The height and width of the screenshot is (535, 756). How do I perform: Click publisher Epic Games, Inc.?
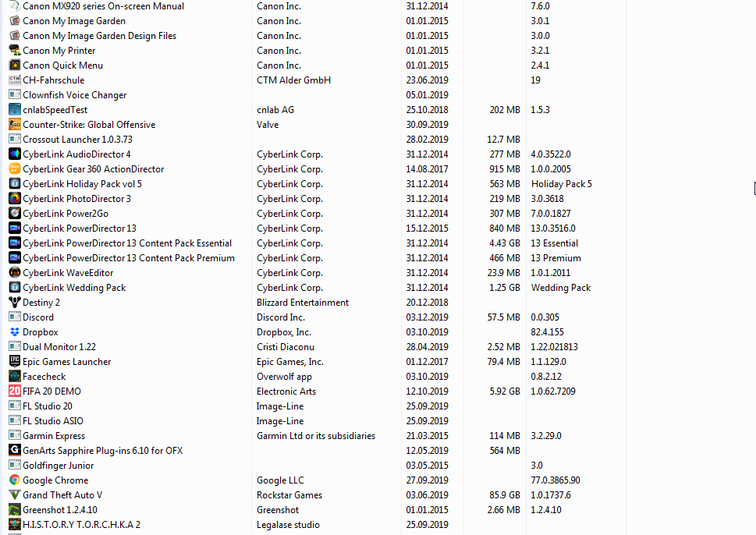click(290, 362)
